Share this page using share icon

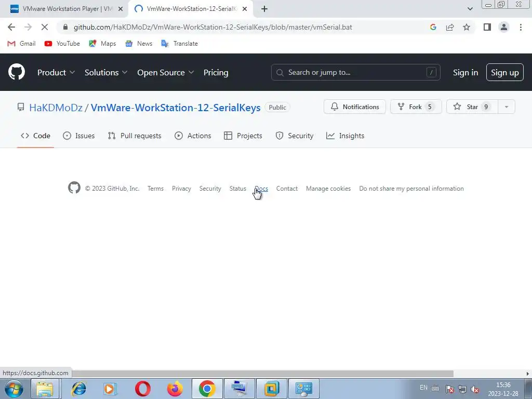[450, 27]
